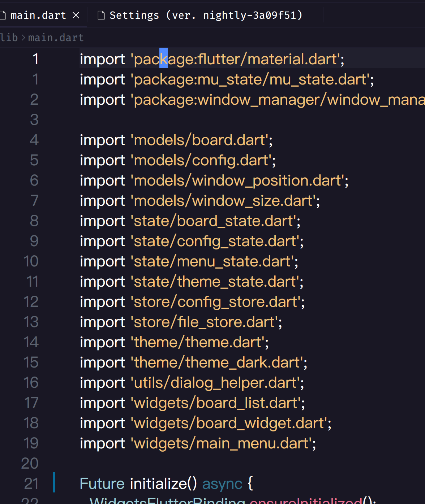Screen dimensions: 425x504
Task: Click line number 10 in the gutter
Action: point(31,261)
